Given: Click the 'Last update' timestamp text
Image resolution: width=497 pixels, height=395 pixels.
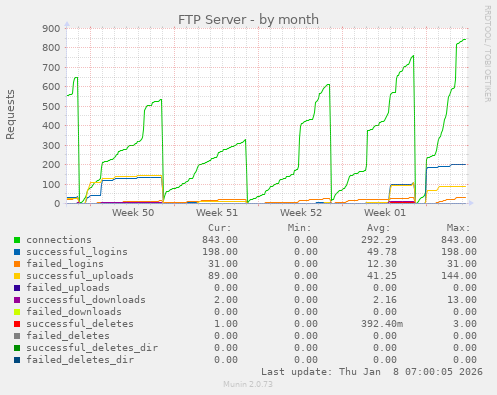Looking at the screenshot, I should [x=372, y=372].
